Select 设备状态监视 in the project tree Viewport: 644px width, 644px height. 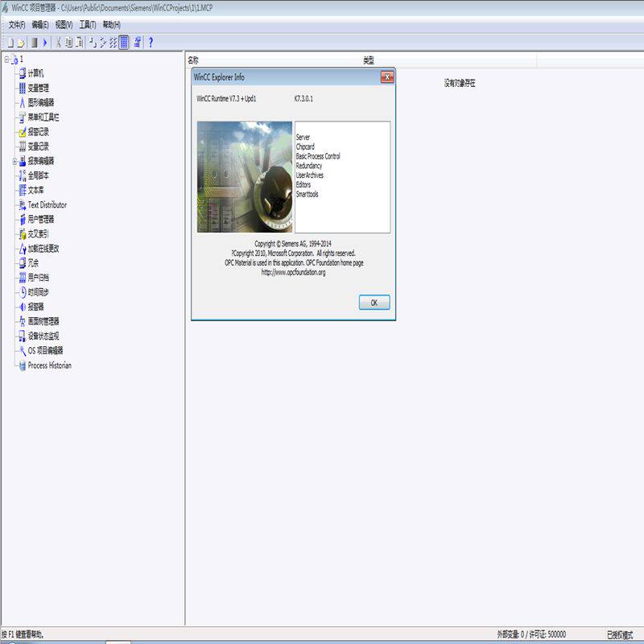[x=43, y=336]
